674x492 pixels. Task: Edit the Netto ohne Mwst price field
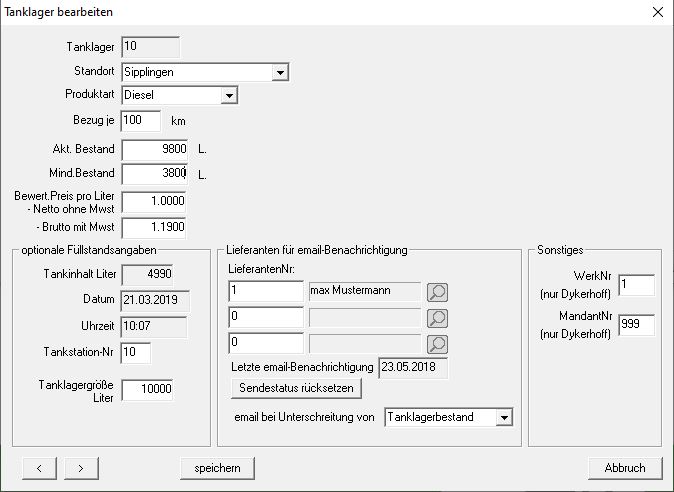pos(154,202)
